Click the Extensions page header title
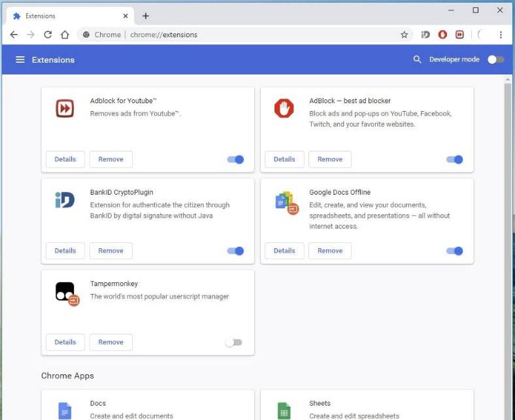Image resolution: width=515 pixels, height=420 pixels. [x=53, y=59]
